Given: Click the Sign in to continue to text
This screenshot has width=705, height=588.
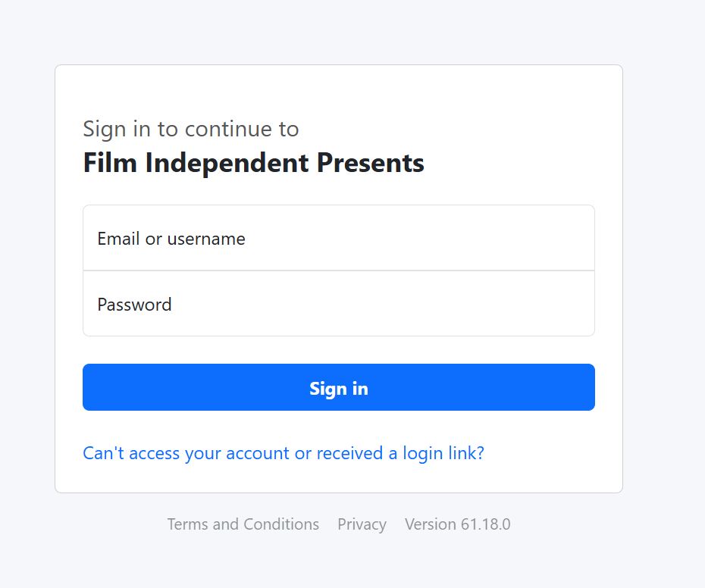Looking at the screenshot, I should [x=190, y=129].
